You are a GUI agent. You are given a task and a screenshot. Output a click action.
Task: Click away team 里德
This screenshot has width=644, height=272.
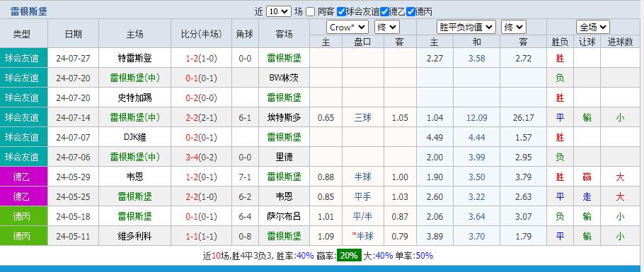(284, 157)
